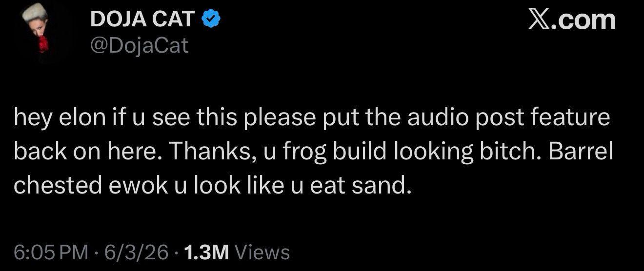Open the 1.3M view count
Screen dimensions: 644x271
coord(207,252)
